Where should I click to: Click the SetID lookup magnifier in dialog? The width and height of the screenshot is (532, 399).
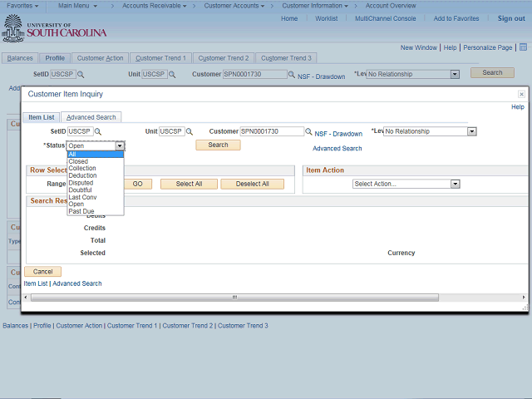tap(98, 131)
